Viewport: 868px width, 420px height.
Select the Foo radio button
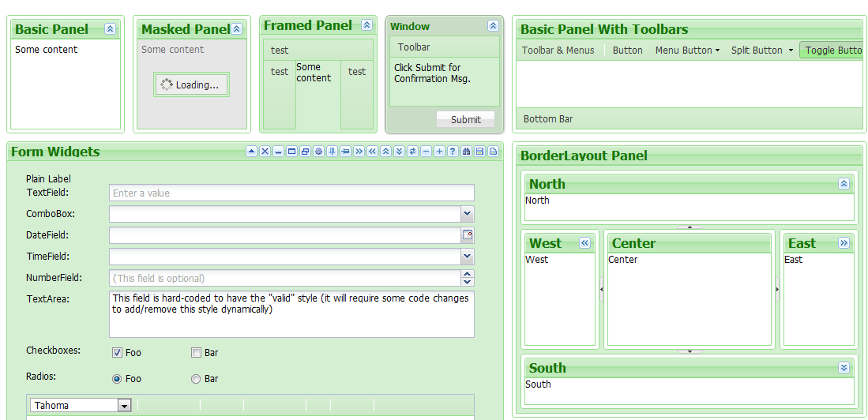(117, 379)
